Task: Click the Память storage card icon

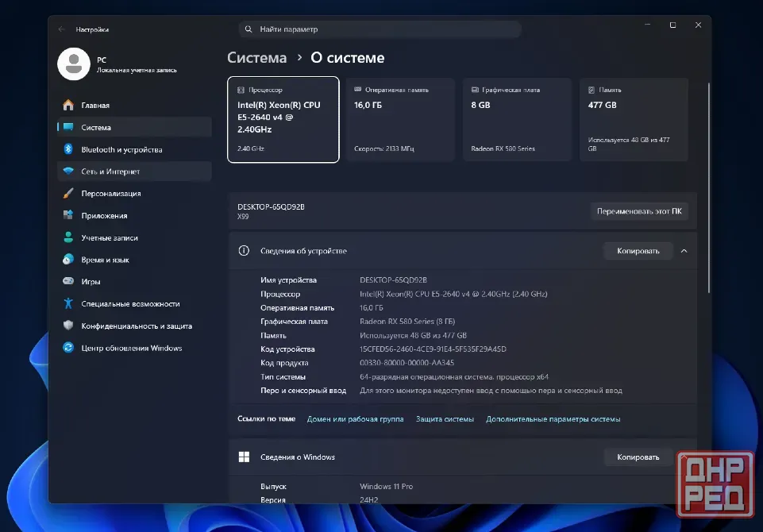Action: tap(592, 90)
